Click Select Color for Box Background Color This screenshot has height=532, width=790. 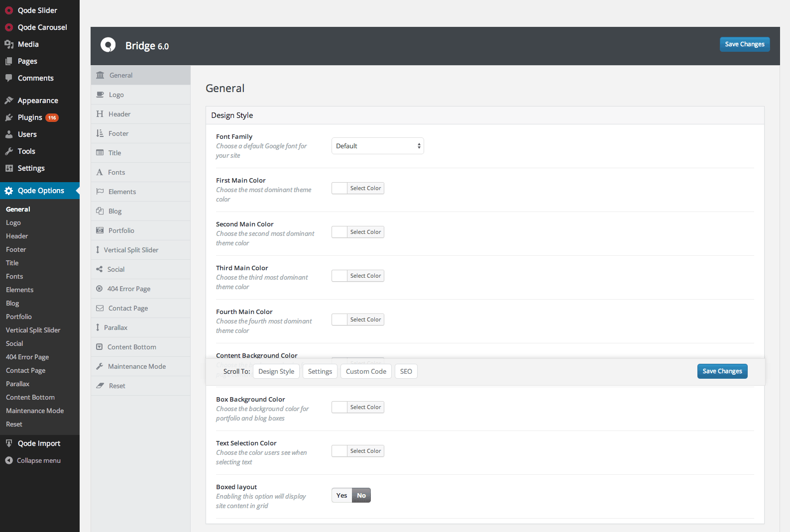pos(365,407)
